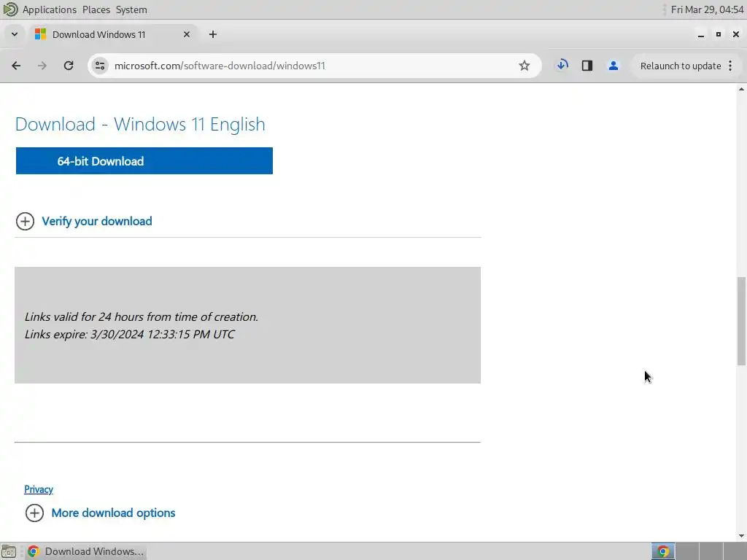Click the top panel distro logo icon
The height and width of the screenshot is (560, 747).
pyautogui.click(x=10, y=9)
